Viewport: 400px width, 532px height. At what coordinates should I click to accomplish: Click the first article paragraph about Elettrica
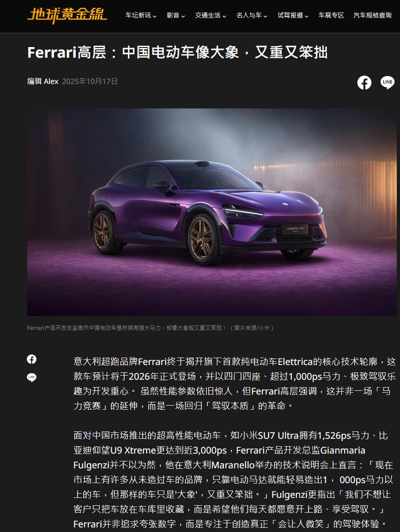235,384
